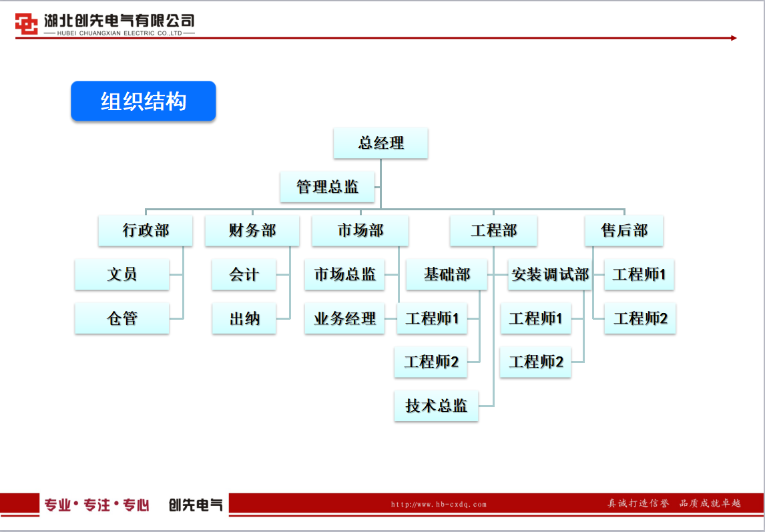The image size is (765, 532).
Task: Select the 业务经理 box
Action: [344, 318]
